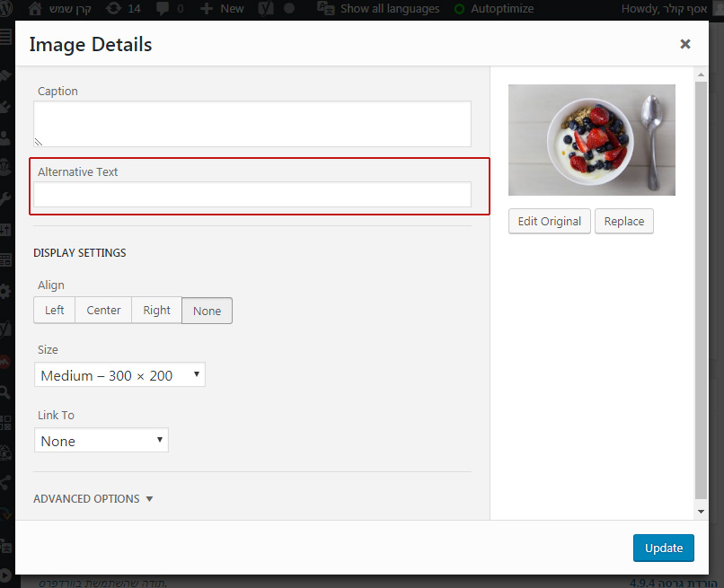Click the plus New item in admin bar
The image size is (724, 588).
click(222, 8)
